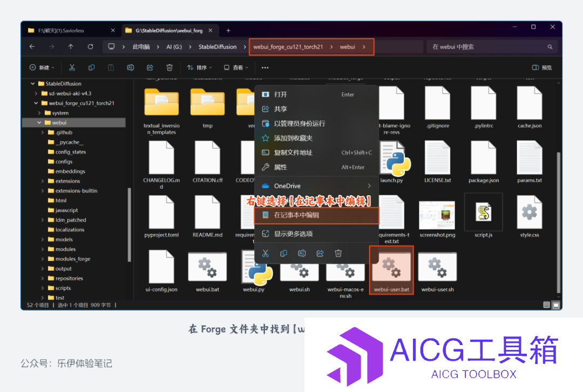Refresh the current folder view
Image resolution: width=583 pixels, height=392 pixels.
pyautogui.click(x=90, y=47)
